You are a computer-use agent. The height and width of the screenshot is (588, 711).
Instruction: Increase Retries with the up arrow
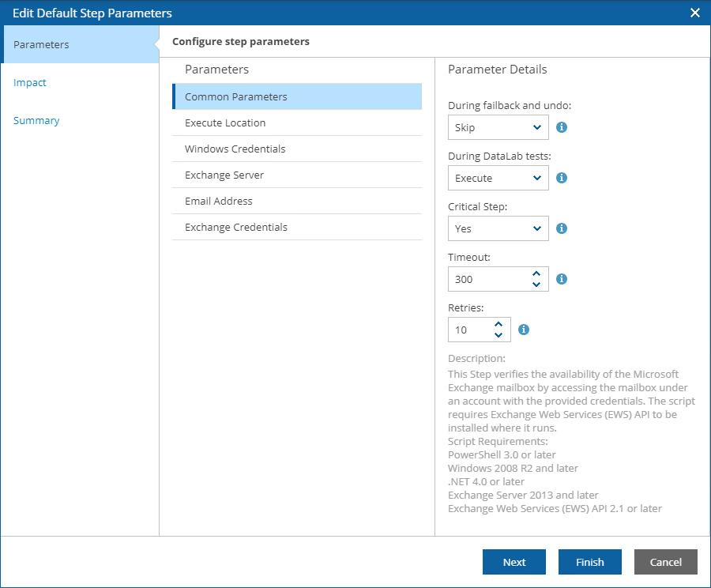(498, 325)
